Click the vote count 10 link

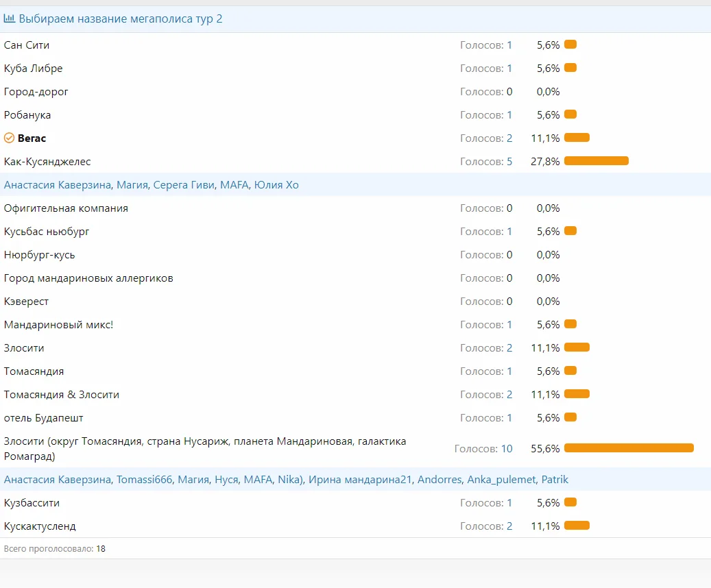pos(506,449)
